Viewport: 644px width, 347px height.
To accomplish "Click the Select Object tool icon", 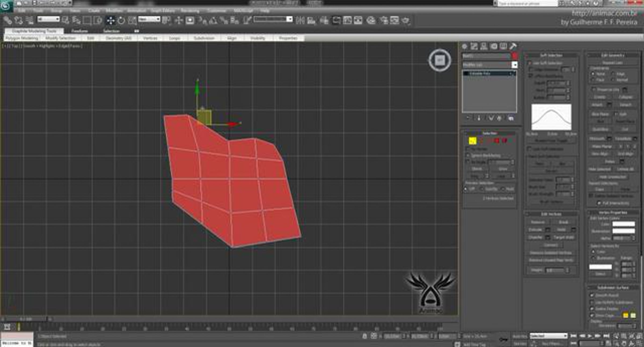I will point(65,20).
